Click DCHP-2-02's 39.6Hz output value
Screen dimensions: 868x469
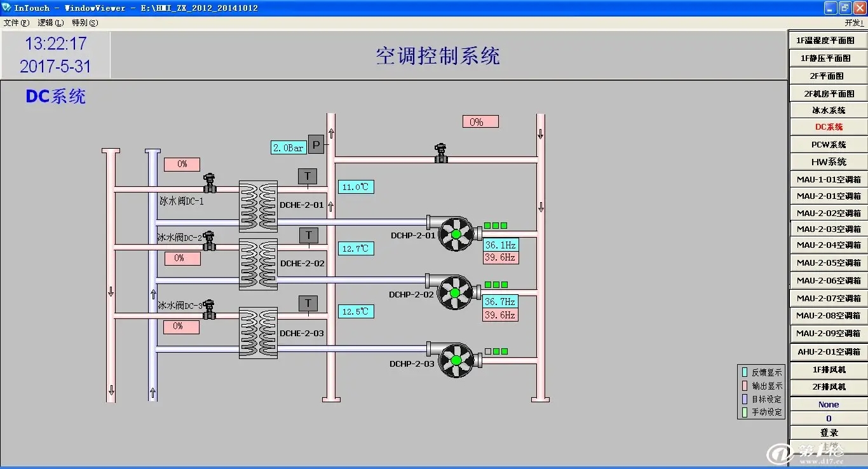(x=500, y=315)
